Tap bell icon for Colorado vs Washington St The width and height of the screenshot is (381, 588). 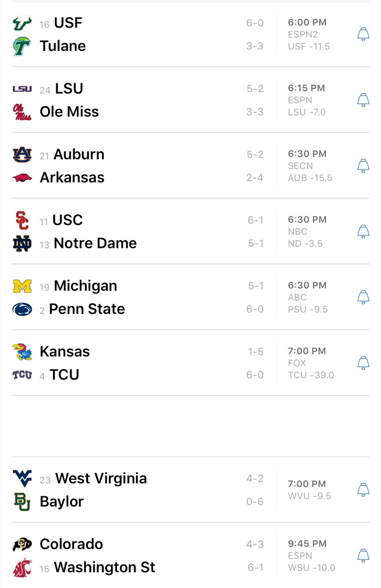[x=363, y=555]
